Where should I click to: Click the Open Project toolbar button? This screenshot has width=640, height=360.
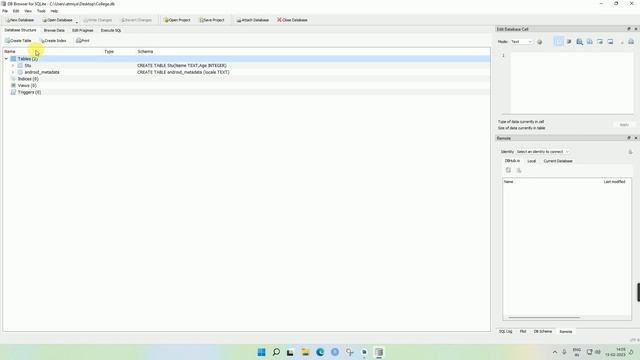tap(177, 20)
